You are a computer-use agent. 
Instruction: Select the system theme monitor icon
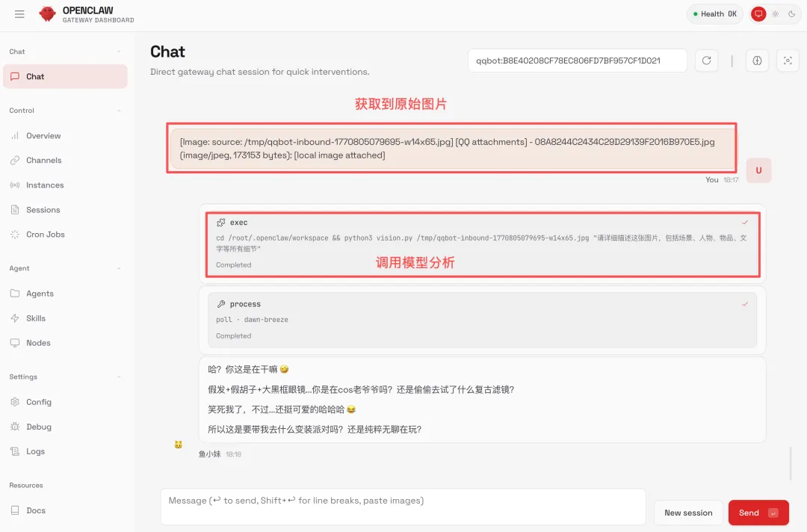[x=758, y=14]
